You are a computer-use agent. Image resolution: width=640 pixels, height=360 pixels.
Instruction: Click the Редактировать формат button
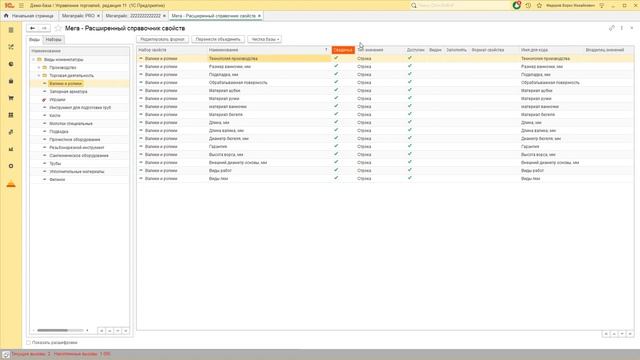[162, 39]
